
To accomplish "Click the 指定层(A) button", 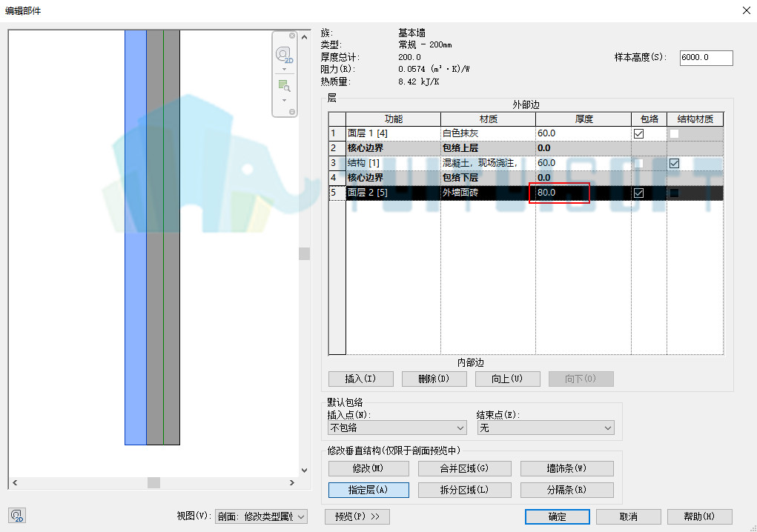I will coord(368,490).
